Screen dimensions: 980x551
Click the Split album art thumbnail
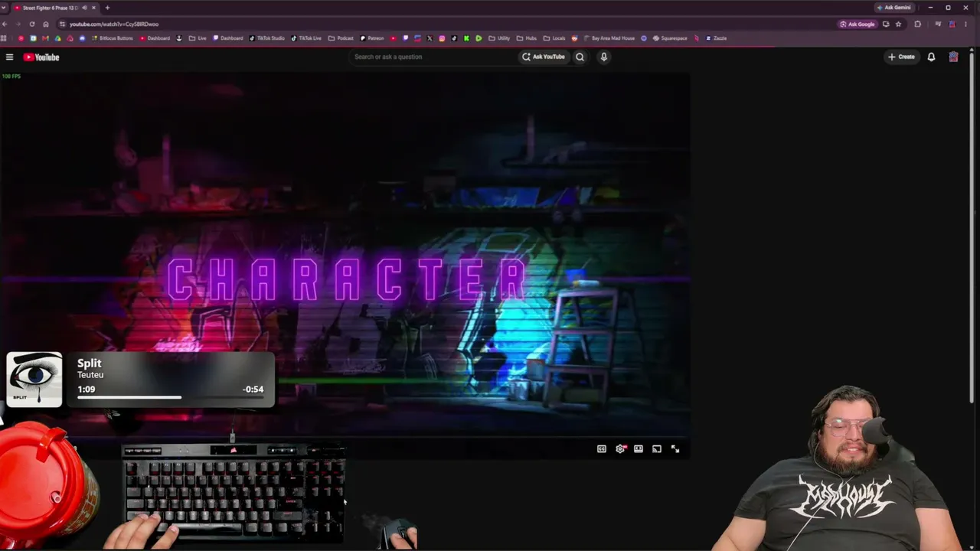34,380
